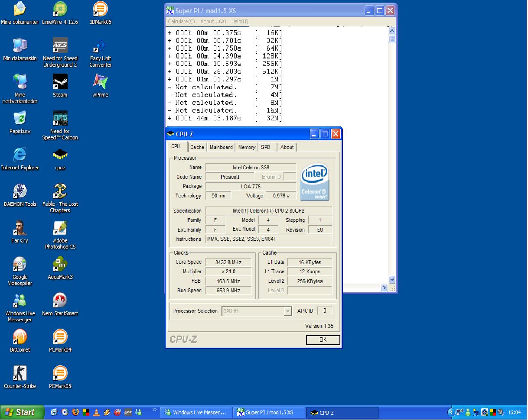Click OK button in CPU-Z
Image resolution: width=528 pixels, height=420 pixels.
pyautogui.click(x=323, y=340)
